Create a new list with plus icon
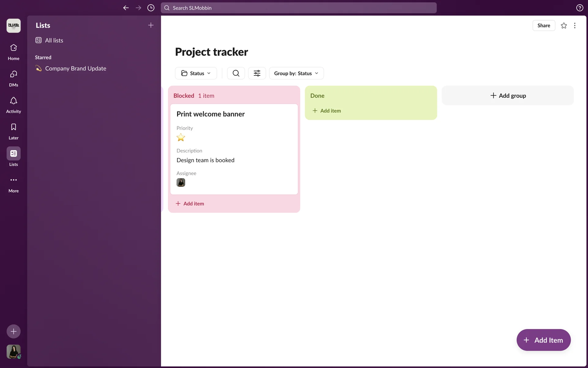 [151, 25]
